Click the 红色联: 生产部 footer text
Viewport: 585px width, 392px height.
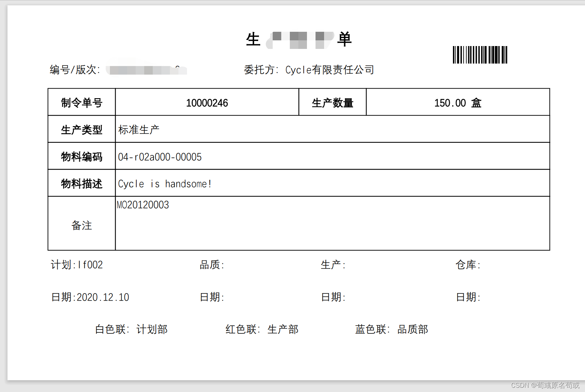pos(262,329)
